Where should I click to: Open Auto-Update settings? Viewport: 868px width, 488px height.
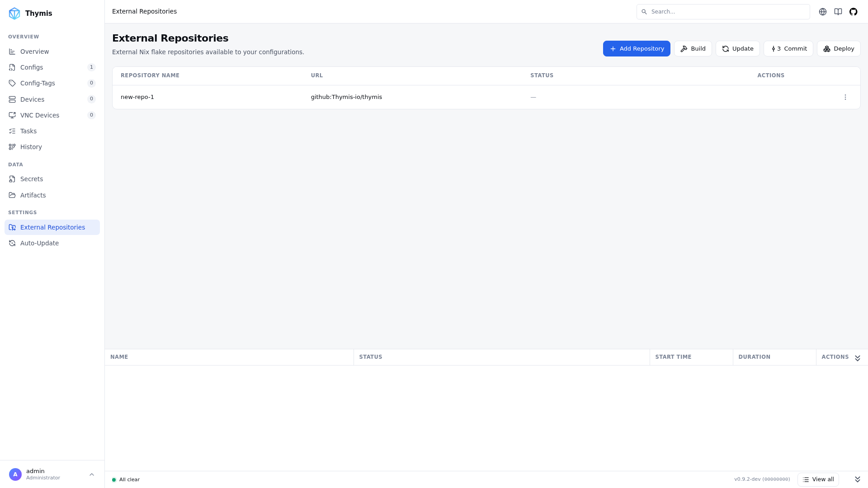point(52,243)
